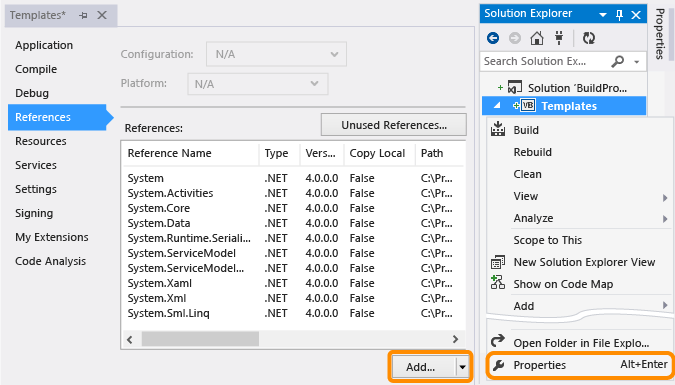This screenshot has height=385, width=675.
Task: Open the Settings page
Action: pos(36,189)
